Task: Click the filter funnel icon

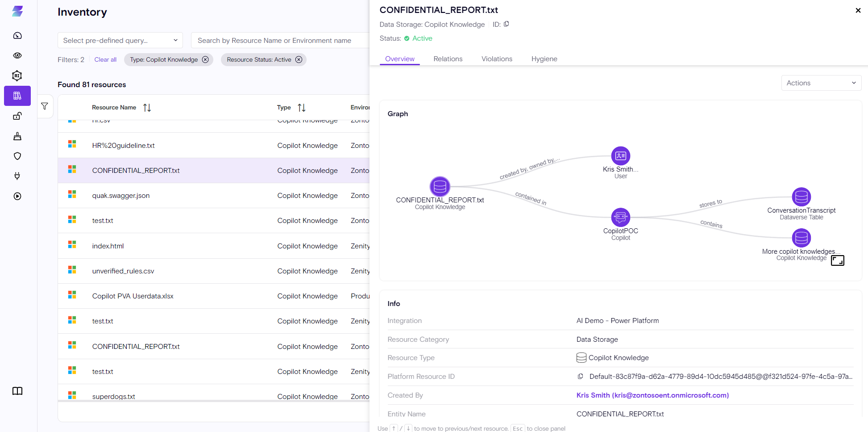Action: click(45, 106)
